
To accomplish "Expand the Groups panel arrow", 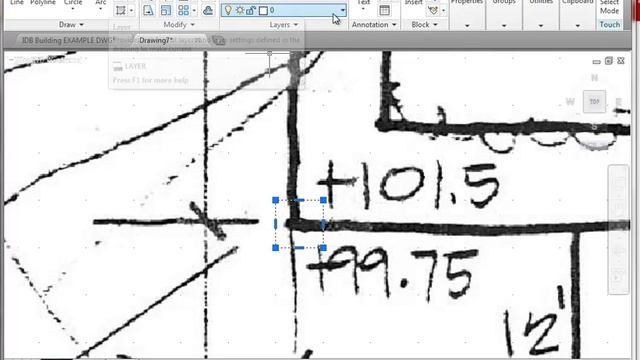I will (504, 26).
